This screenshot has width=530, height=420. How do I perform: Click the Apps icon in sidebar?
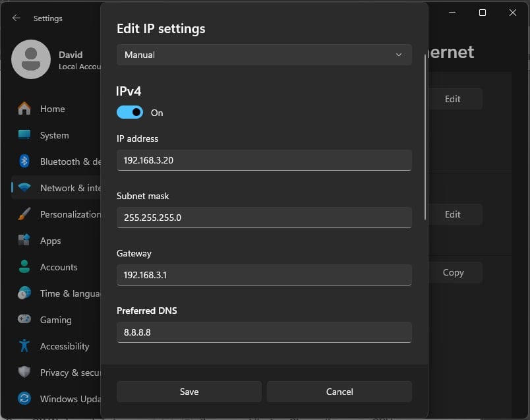click(24, 240)
